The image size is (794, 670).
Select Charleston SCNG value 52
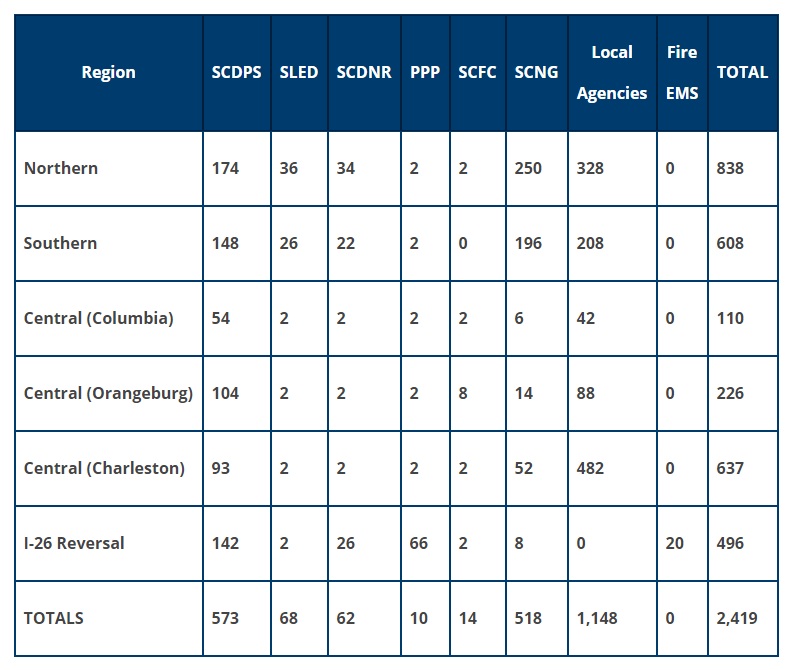point(524,468)
